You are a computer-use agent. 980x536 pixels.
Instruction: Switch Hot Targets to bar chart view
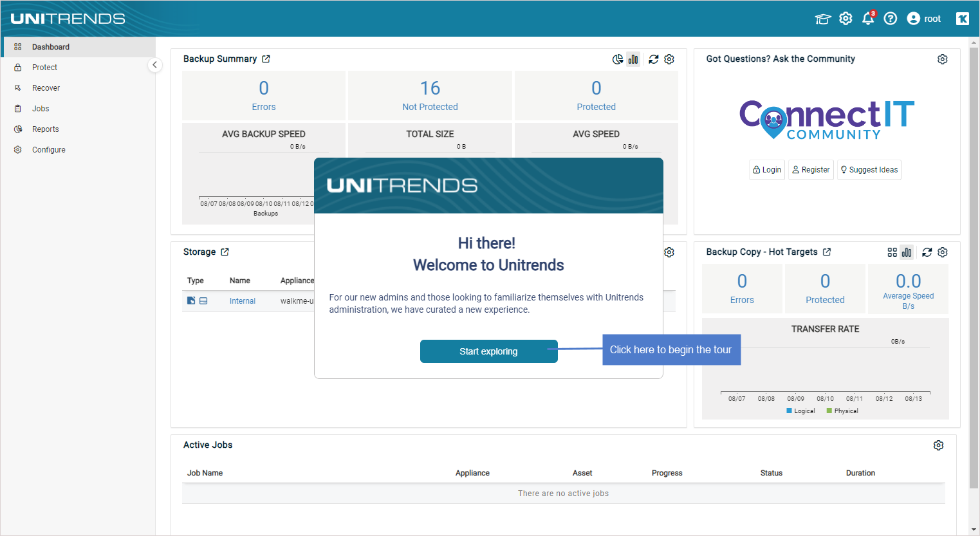pyautogui.click(x=907, y=252)
